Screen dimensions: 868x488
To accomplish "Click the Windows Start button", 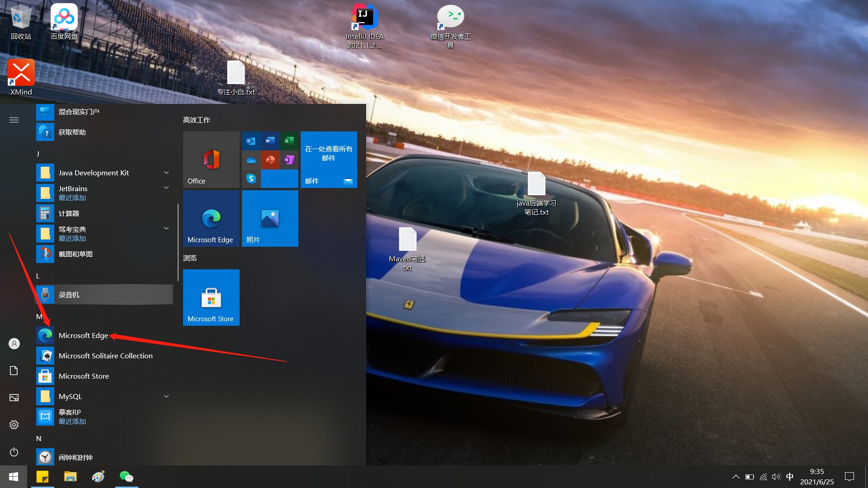I will click(14, 477).
